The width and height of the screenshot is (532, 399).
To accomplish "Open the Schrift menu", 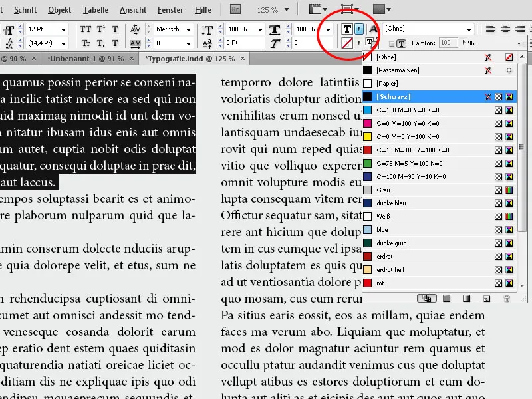I will [25, 10].
